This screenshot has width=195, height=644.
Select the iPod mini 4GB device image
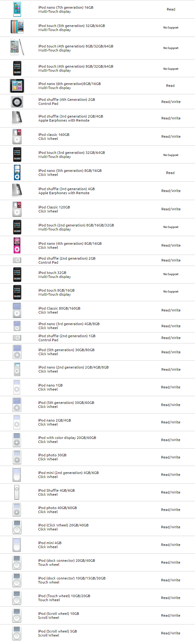(x=17, y=545)
